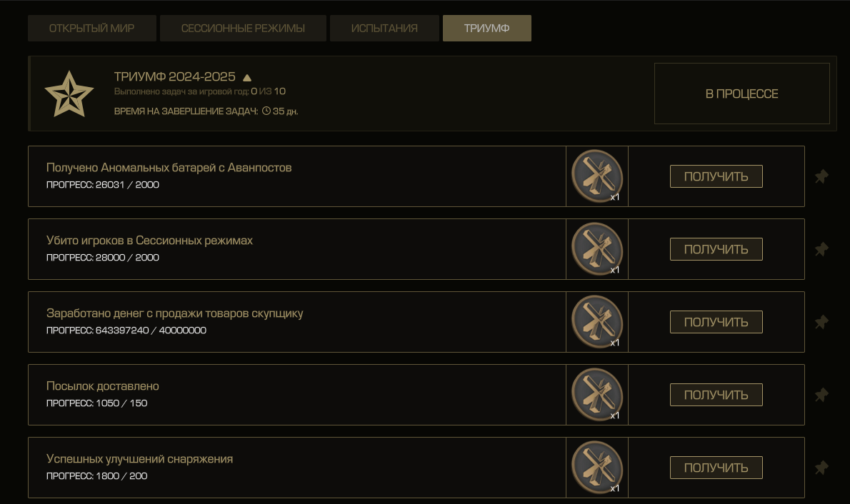The image size is (850, 504).
Task: Click the reward medal for Убито игроков task
Action: coord(597,249)
